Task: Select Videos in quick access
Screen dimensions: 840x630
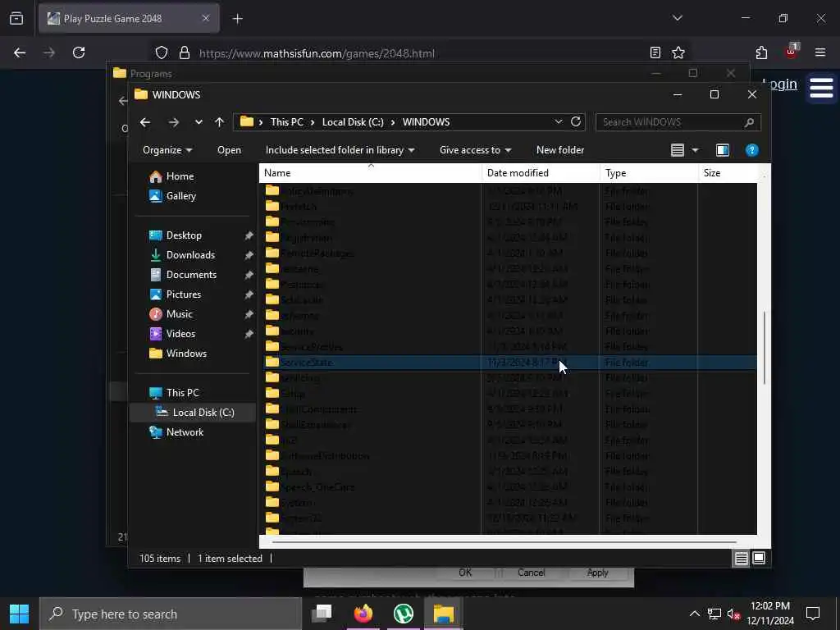Action: click(x=180, y=334)
